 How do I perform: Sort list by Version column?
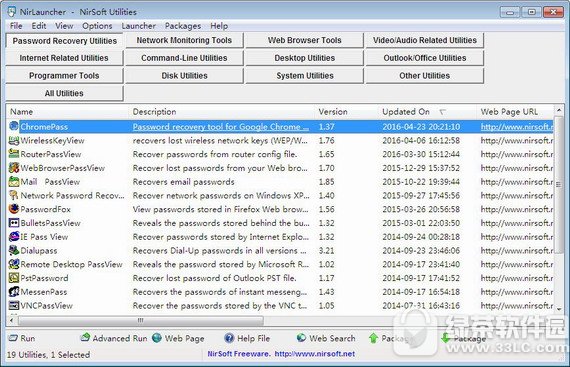[346, 112]
